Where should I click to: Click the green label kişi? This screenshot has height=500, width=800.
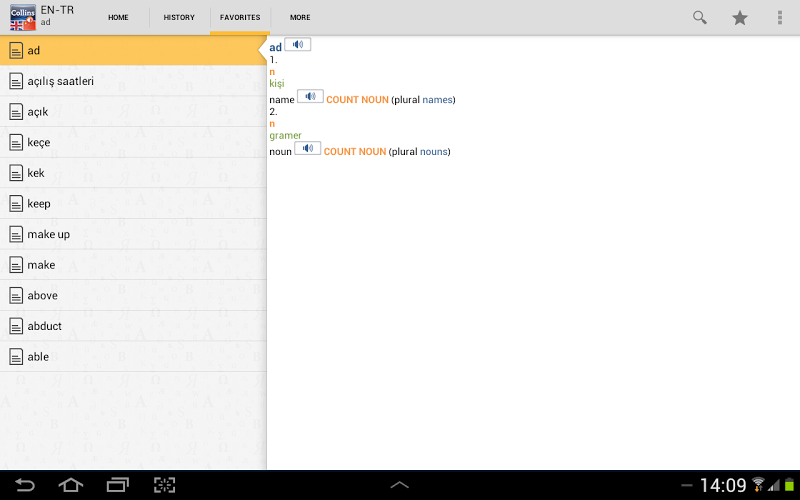tap(277, 84)
